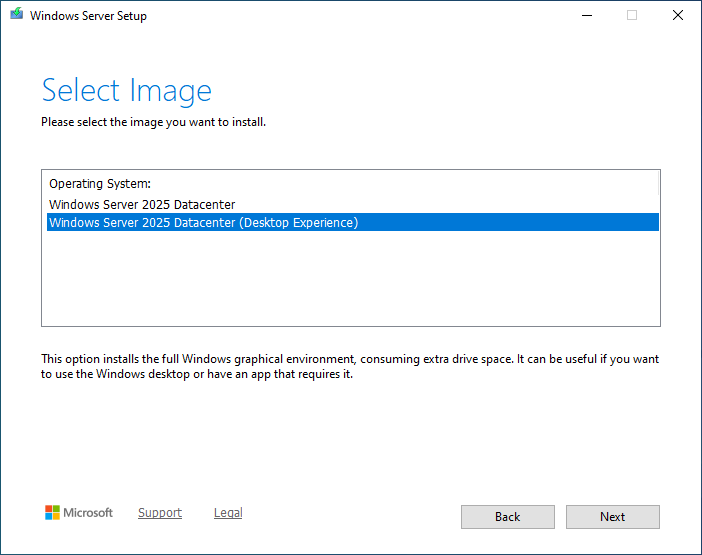This screenshot has width=702, height=555.
Task: Click the Microsoft wordmark text
Action: [x=88, y=513]
